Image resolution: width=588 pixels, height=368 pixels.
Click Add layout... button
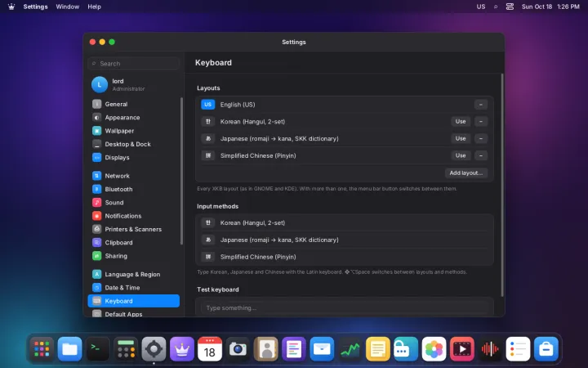pos(466,173)
